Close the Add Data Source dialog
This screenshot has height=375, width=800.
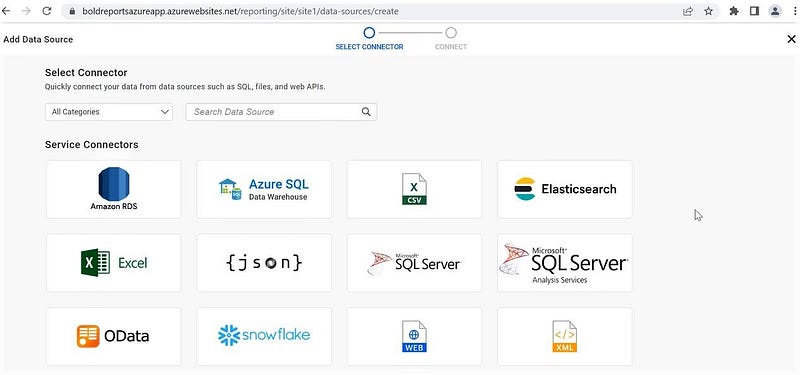pos(791,39)
